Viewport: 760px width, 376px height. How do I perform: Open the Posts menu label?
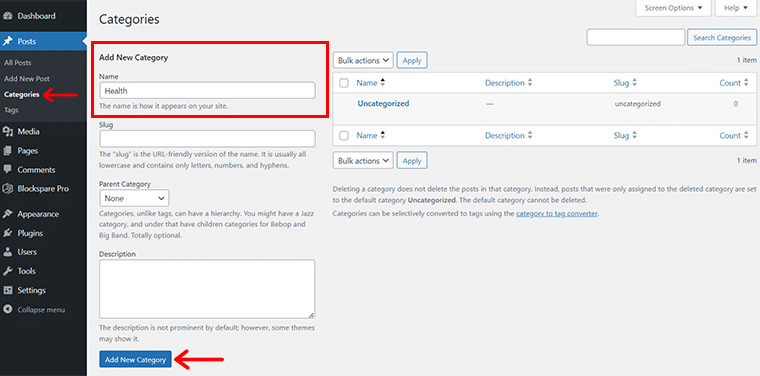[x=27, y=42]
